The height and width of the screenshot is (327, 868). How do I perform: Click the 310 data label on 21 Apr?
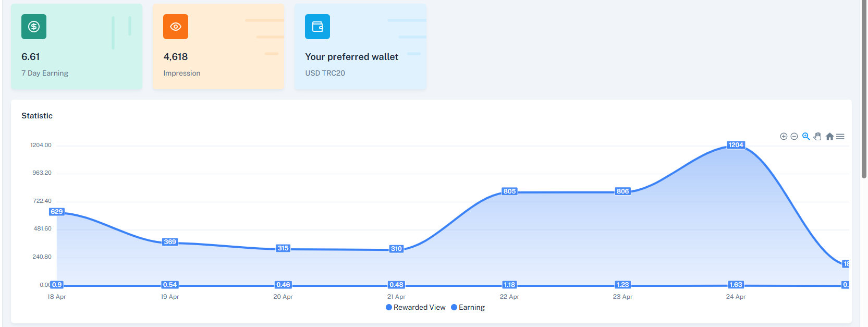pos(396,249)
